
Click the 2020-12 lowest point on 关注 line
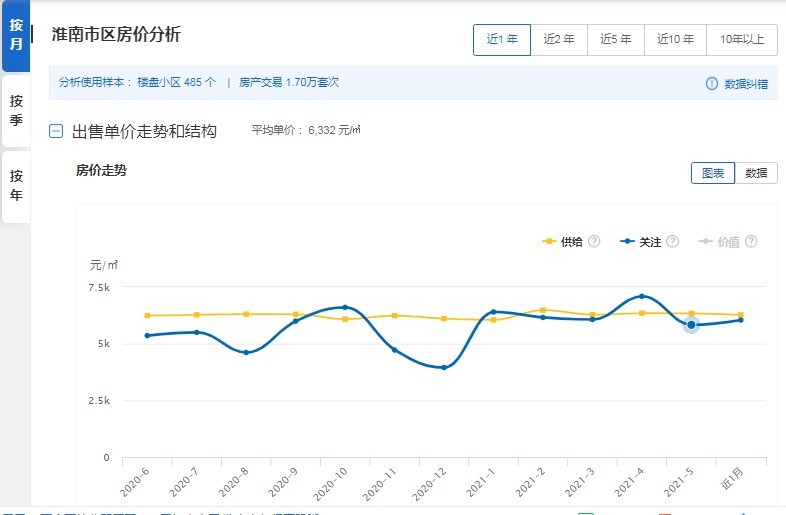coord(444,368)
